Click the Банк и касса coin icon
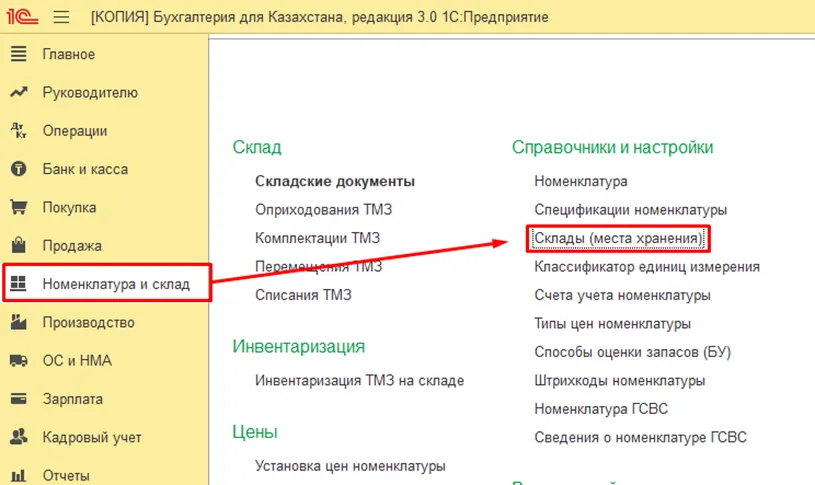 click(19, 169)
